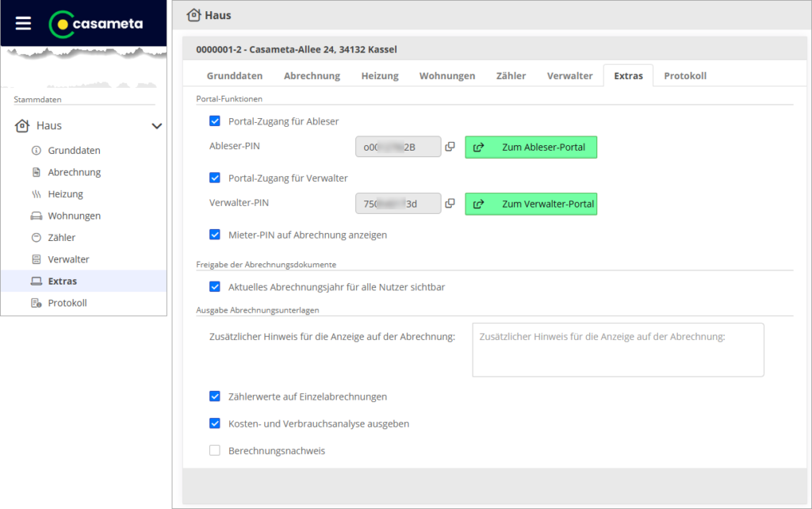
Task: Click the Zum Ableser-Portal button
Action: click(x=530, y=147)
